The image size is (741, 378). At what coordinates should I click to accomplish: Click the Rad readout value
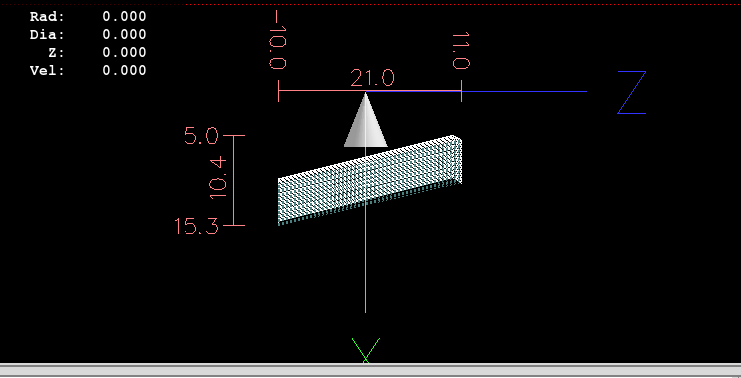[x=124, y=17]
